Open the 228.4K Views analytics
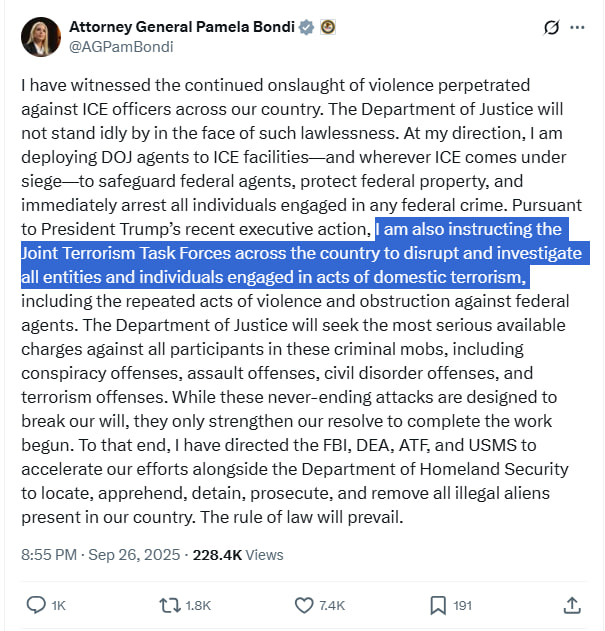605x631 pixels. click(238, 555)
